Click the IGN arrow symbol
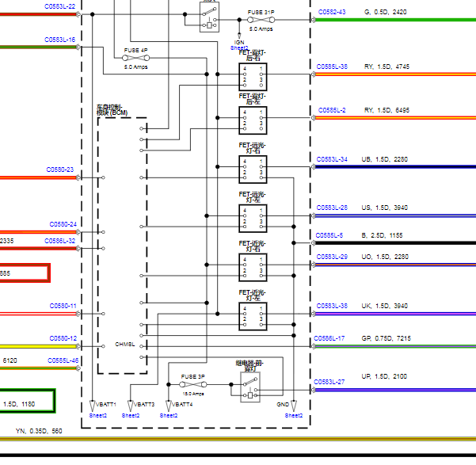This screenshot has height=465, width=476. 239,36
